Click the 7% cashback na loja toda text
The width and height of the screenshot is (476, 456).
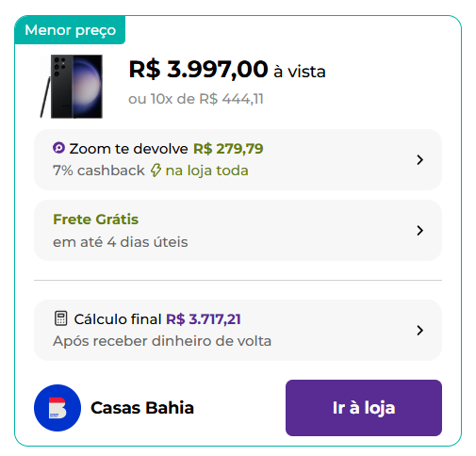(x=151, y=171)
